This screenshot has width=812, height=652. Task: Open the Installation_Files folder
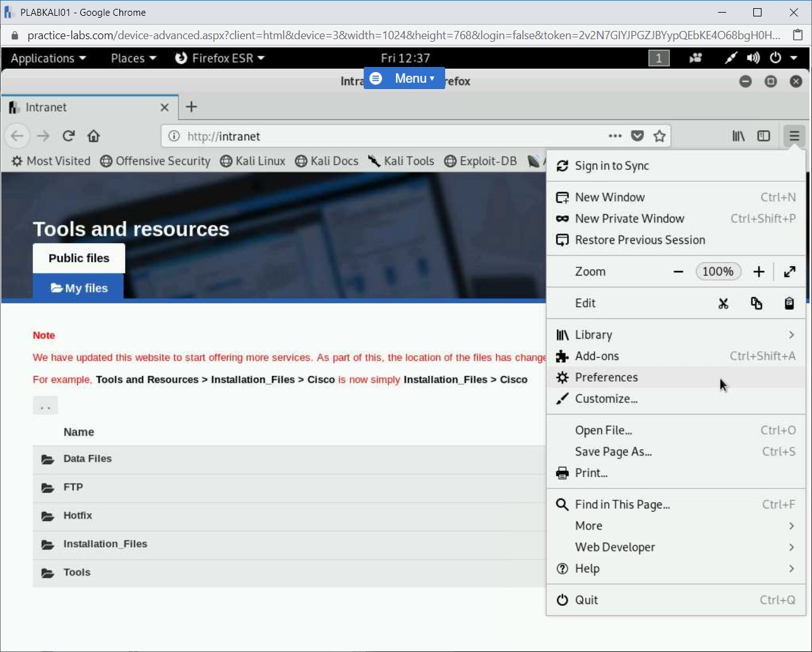click(x=105, y=544)
